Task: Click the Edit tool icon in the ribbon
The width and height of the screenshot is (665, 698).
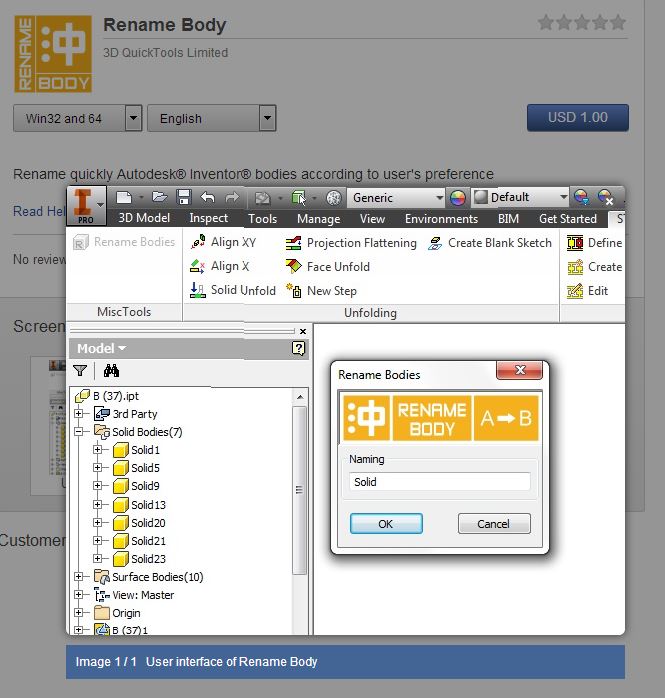Action: point(575,291)
